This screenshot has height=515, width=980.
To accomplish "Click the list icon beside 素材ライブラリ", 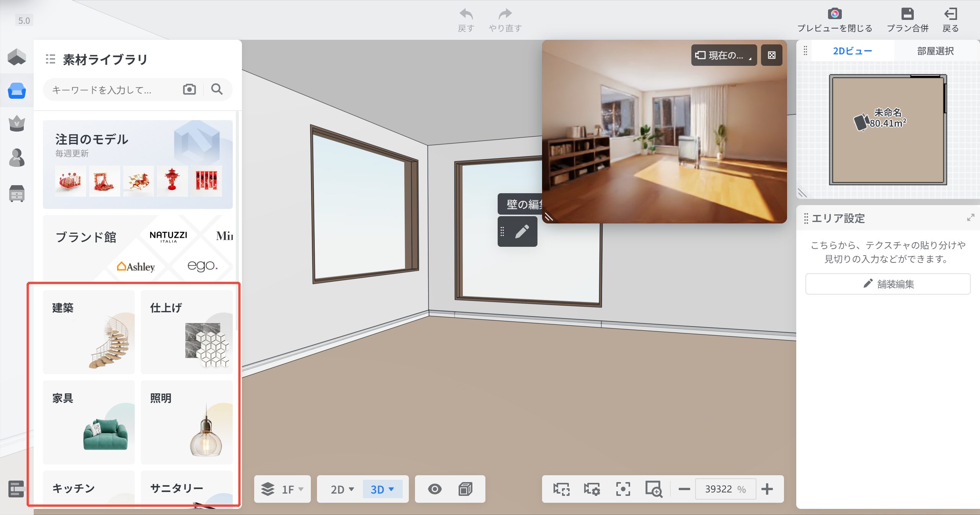I will tap(51, 59).
